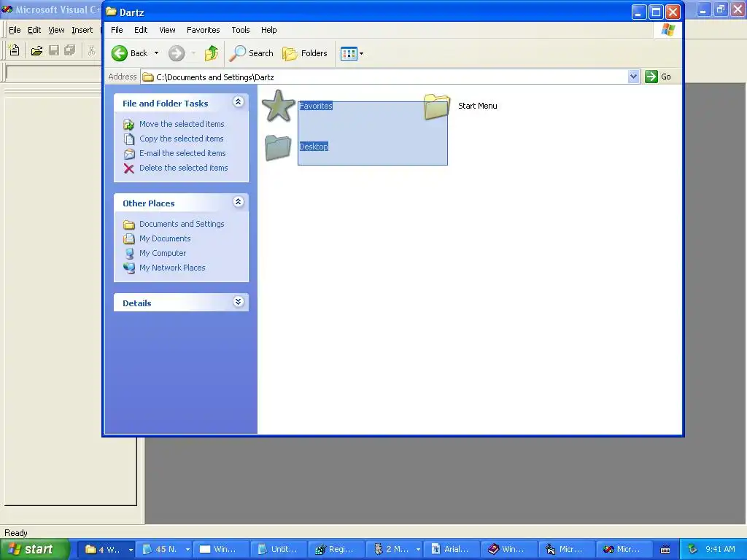Open the File menu in the Dartz window

[x=117, y=30]
